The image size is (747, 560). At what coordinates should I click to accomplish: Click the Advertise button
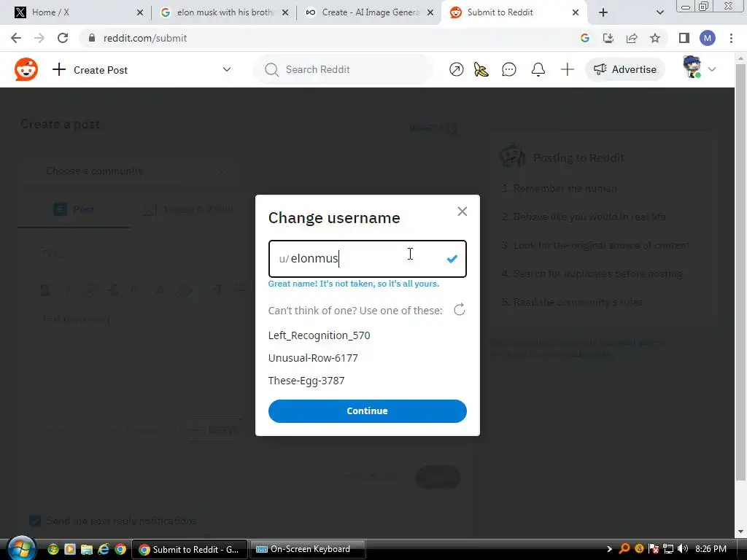624,69
